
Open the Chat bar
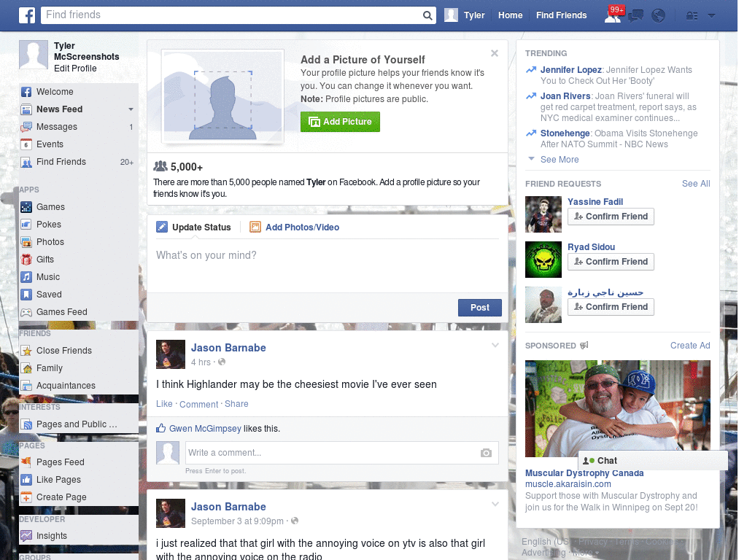[x=653, y=461]
